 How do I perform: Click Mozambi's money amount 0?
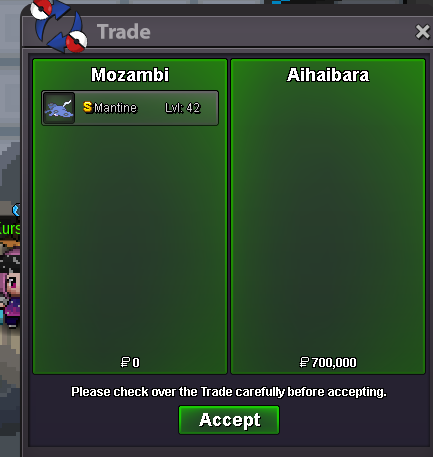coord(136,362)
